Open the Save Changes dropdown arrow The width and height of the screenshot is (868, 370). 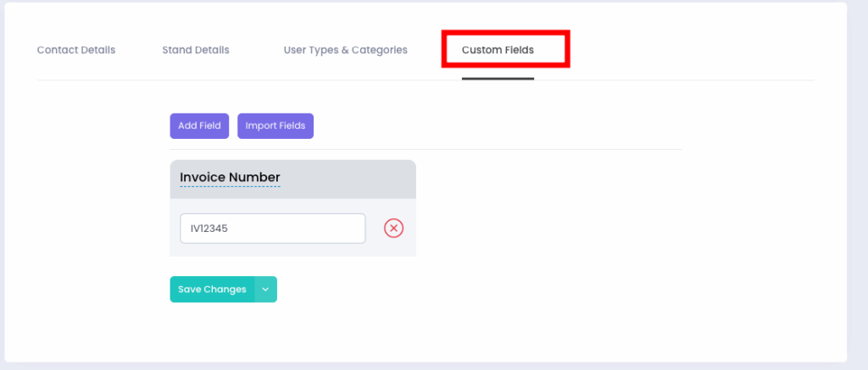click(266, 290)
